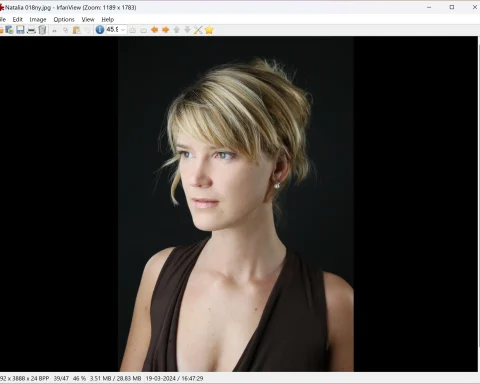Show image information with the blue info icon
Screen dimensions: 480x384
pyautogui.click(x=100, y=30)
